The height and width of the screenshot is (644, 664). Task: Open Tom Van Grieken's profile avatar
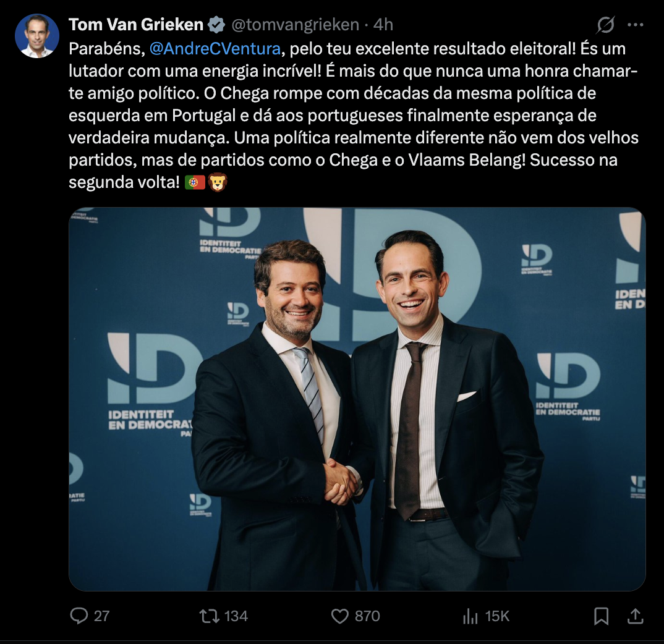tap(37, 36)
